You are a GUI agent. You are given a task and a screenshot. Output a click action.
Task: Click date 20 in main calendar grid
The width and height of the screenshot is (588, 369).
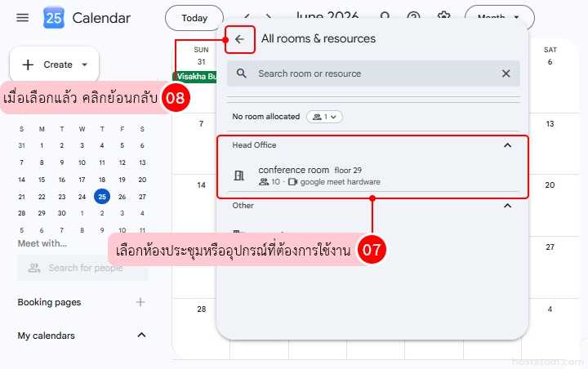550,184
